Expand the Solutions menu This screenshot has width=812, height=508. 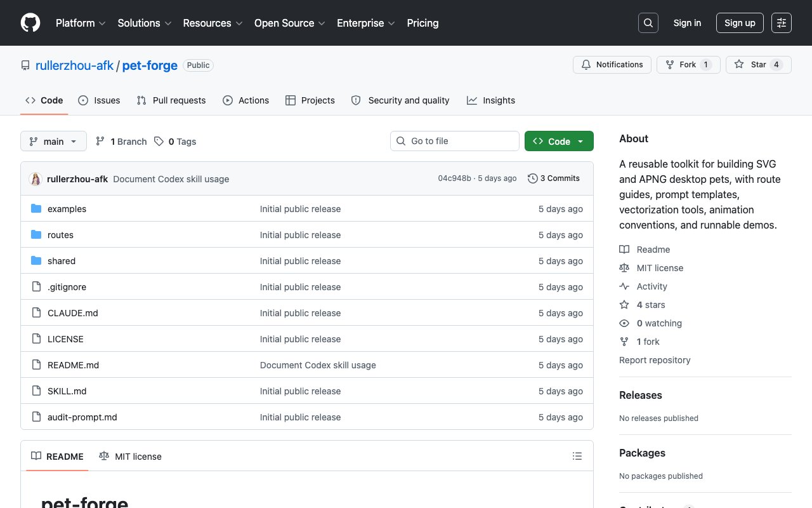(145, 23)
